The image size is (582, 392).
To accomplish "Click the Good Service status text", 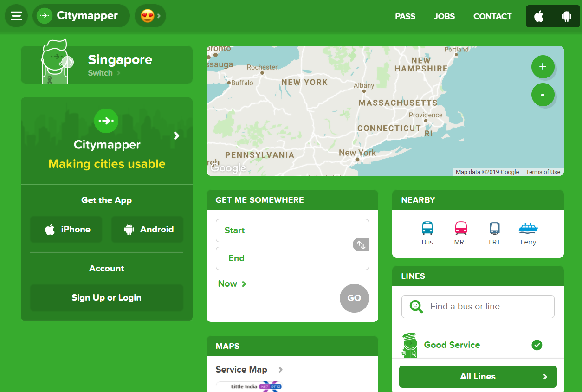I will tap(452, 345).
